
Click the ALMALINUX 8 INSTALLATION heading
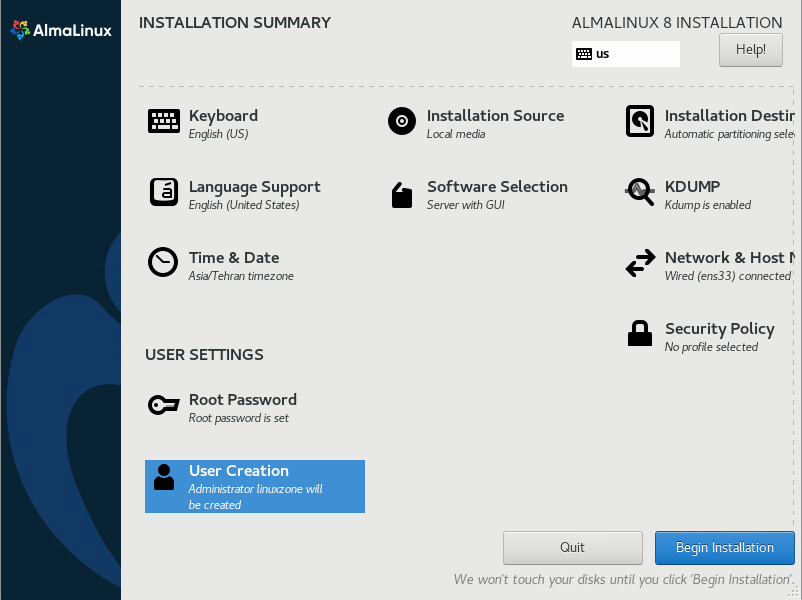tap(677, 23)
